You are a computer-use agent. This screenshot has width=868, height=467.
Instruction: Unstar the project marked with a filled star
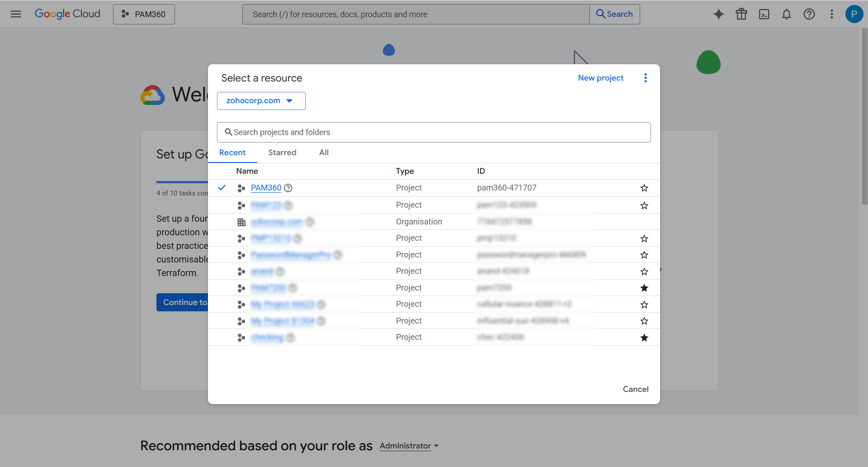pos(645,288)
